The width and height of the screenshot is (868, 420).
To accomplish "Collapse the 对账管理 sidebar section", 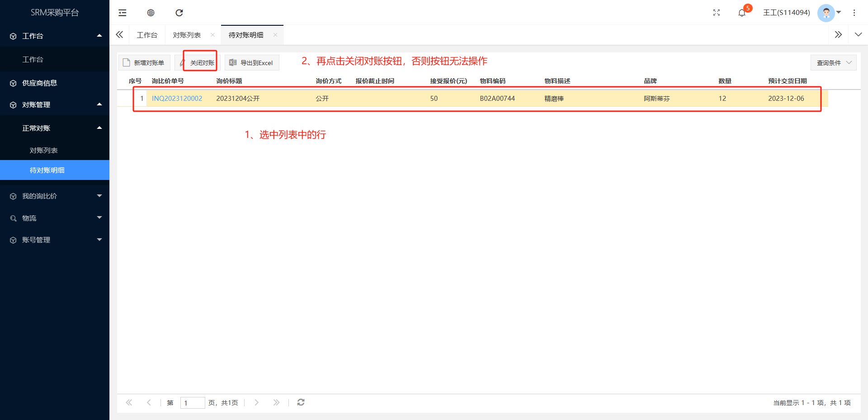I will point(54,104).
